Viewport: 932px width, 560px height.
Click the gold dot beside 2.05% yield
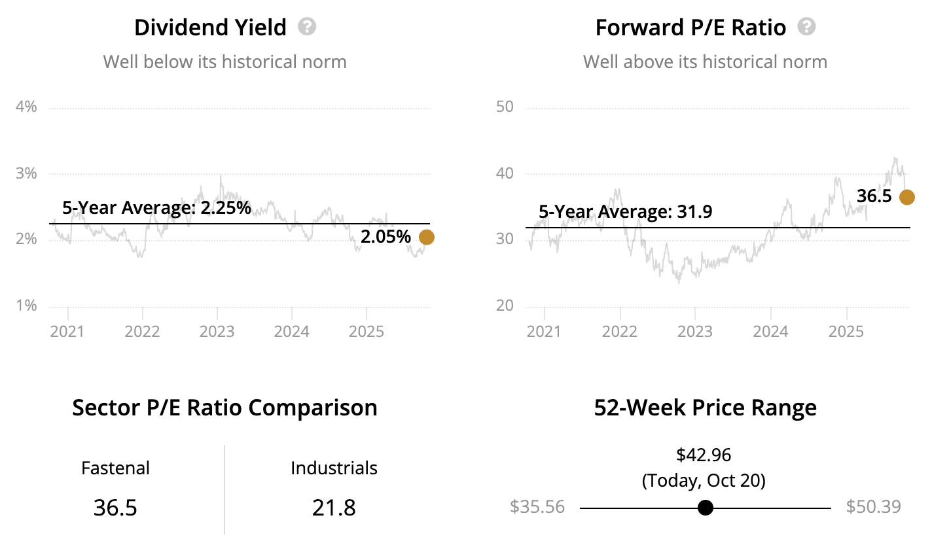426,237
